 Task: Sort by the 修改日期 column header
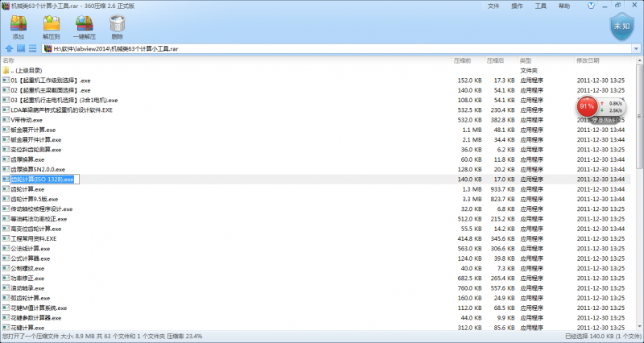(588, 60)
